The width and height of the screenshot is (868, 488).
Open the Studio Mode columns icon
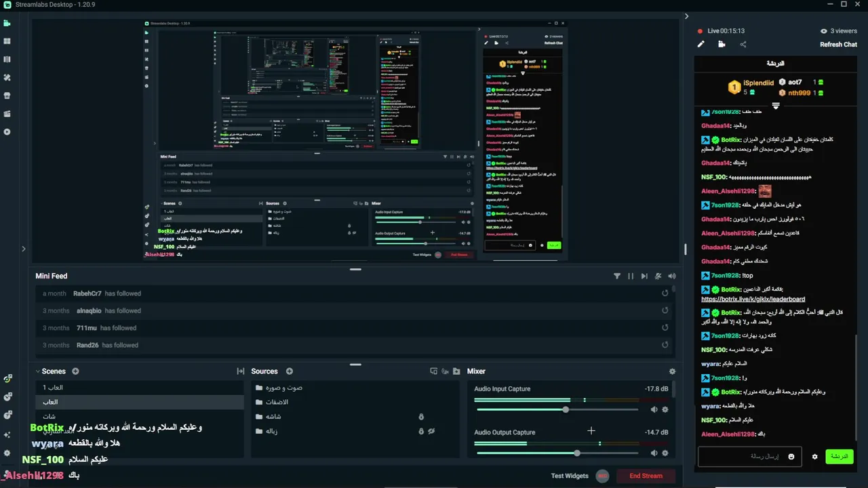point(7,60)
